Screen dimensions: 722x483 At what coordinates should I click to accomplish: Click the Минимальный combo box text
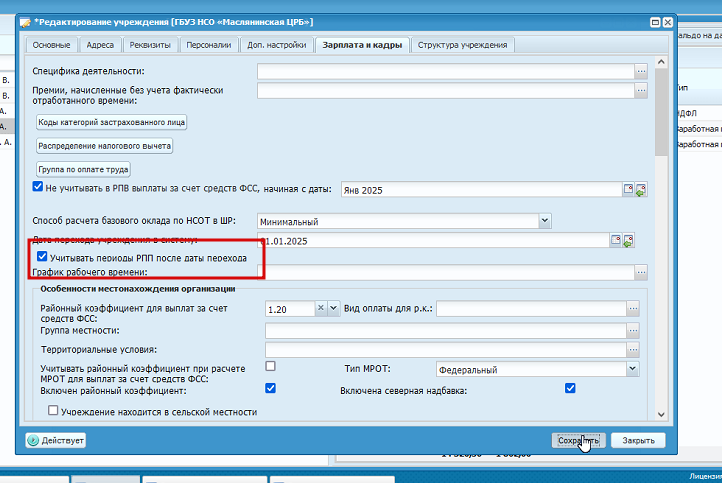pyautogui.click(x=398, y=221)
